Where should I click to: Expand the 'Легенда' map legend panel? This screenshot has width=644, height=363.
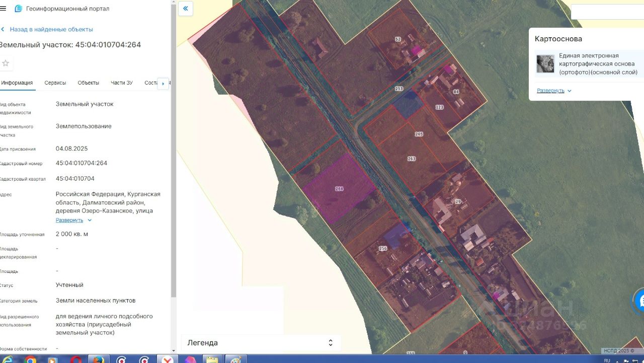(x=261, y=343)
